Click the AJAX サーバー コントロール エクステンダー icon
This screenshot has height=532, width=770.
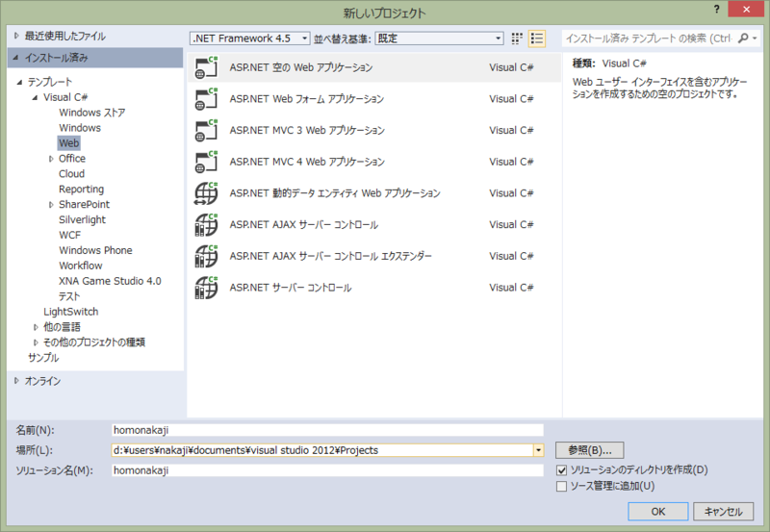pos(206,256)
